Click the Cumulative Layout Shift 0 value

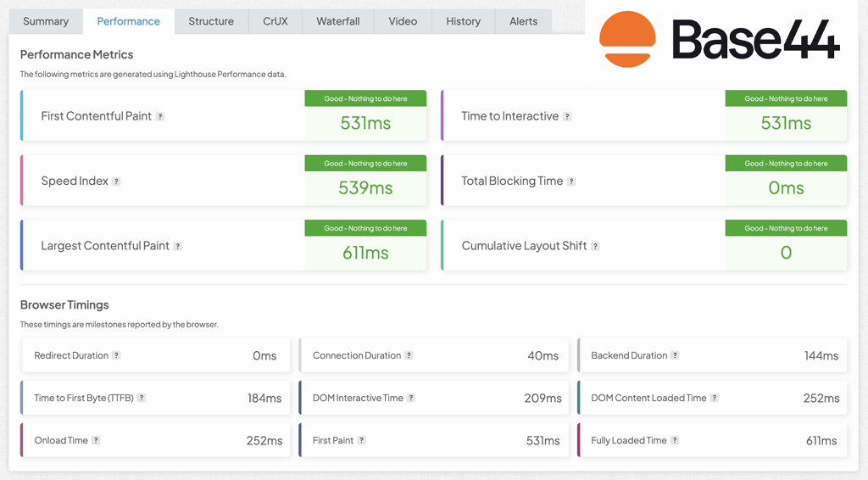coord(786,253)
